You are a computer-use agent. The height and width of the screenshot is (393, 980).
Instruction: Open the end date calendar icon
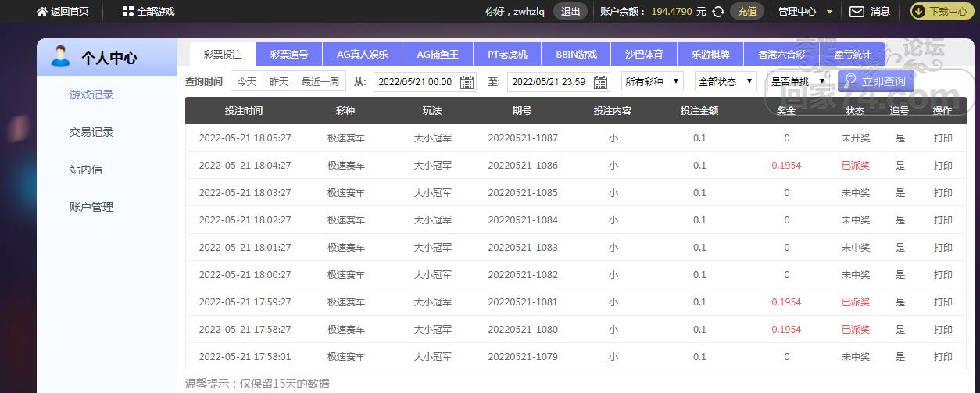pos(600,82)
